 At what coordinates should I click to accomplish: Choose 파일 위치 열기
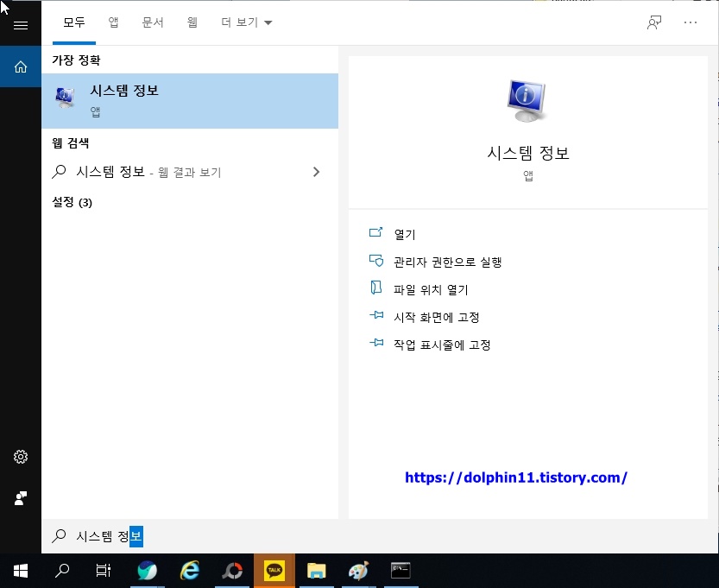[431, 289]
